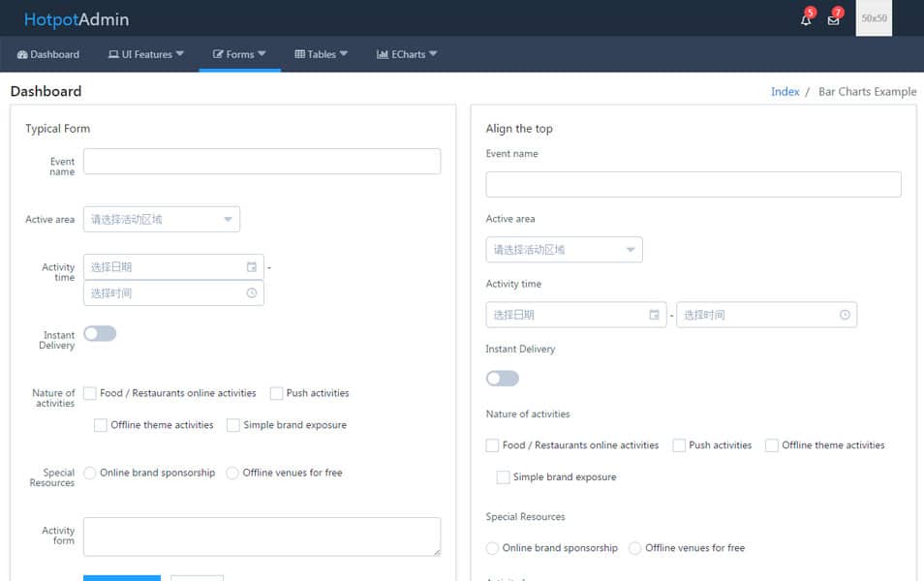Click the laptop icon beside UI Features

click(113, 54)
